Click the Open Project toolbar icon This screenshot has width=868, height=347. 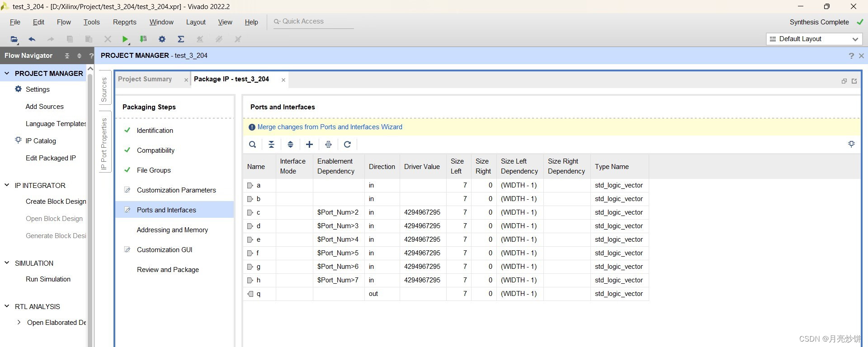click(14, 39)
